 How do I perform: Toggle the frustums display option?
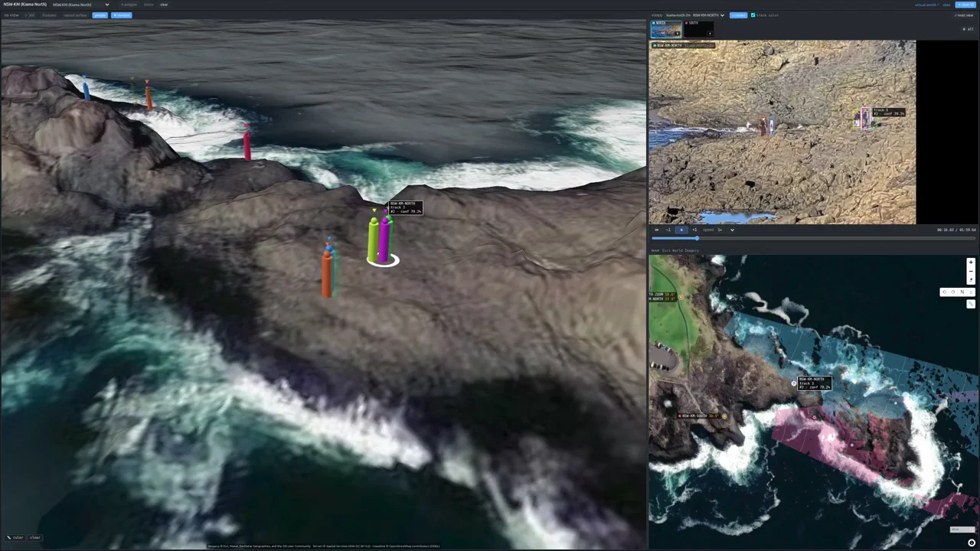click(x=49, y=15)
